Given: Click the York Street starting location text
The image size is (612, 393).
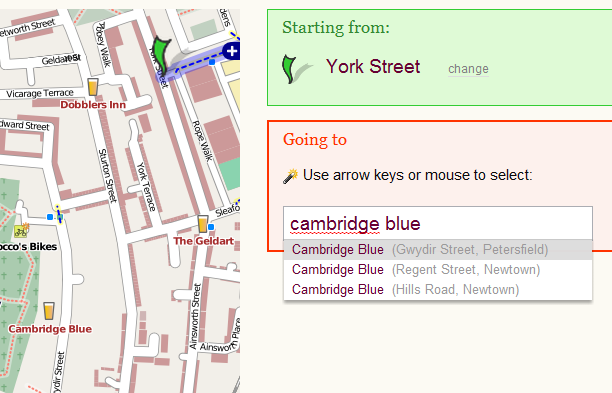Looking at the screenshot, I should 373,66.
